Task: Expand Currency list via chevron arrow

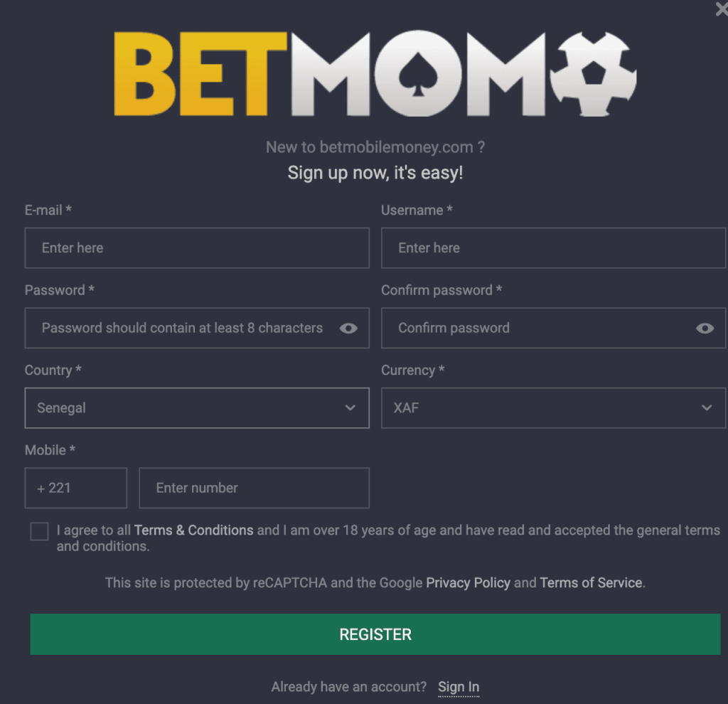Action: point(707,407)
